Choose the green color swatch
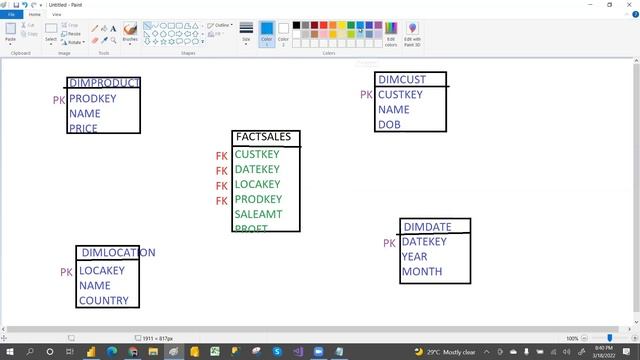The image size is (640, 360). tap(351, 25)
